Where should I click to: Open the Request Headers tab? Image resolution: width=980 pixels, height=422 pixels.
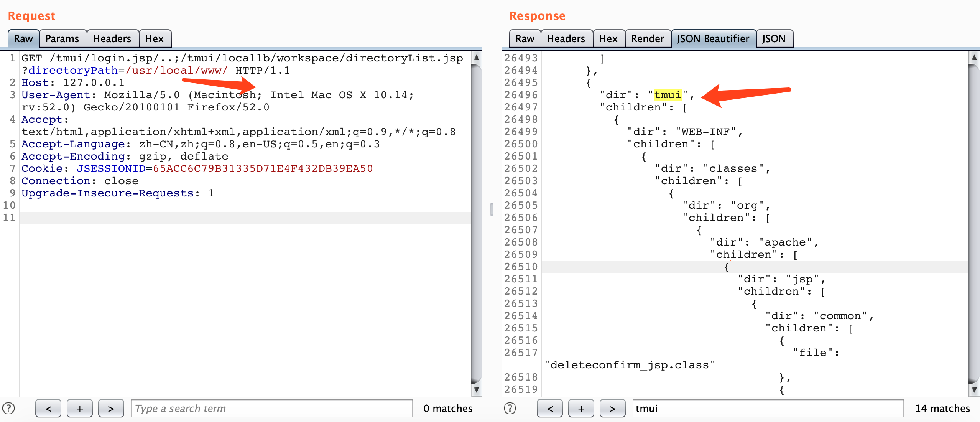pyautogui.click(x=112, y=39)
